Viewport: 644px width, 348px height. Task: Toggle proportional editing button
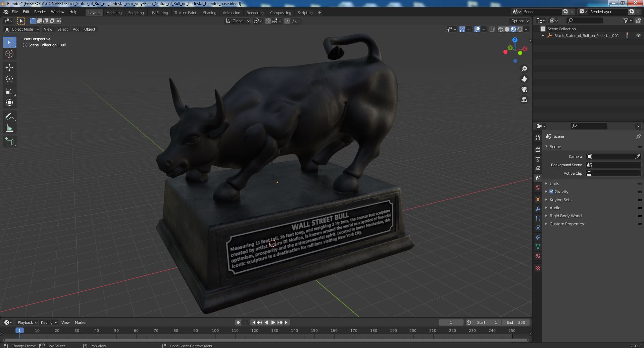click(x=287, y=21)
